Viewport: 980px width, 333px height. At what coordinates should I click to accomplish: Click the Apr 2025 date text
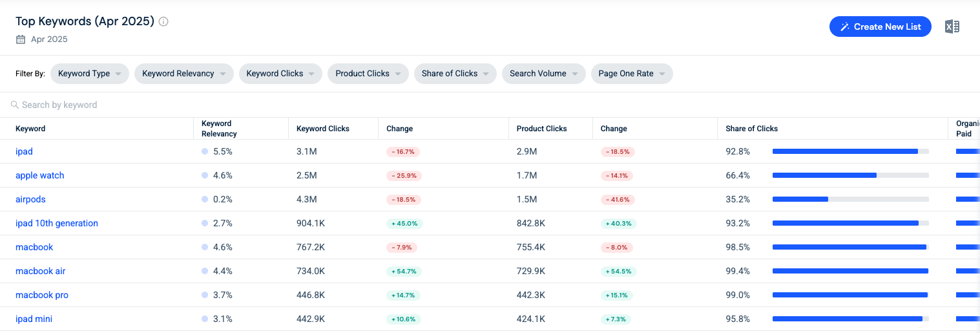point(49,39)
